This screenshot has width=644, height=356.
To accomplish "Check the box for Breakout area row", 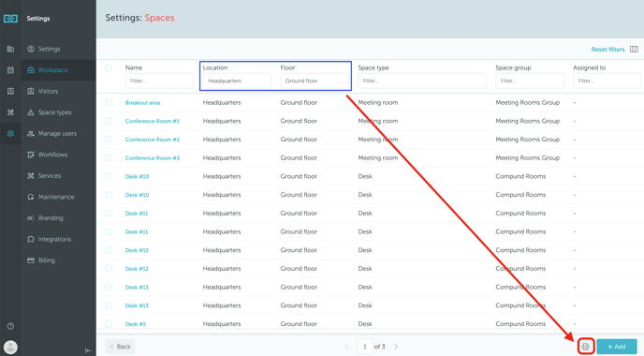I will click(109, 102).
